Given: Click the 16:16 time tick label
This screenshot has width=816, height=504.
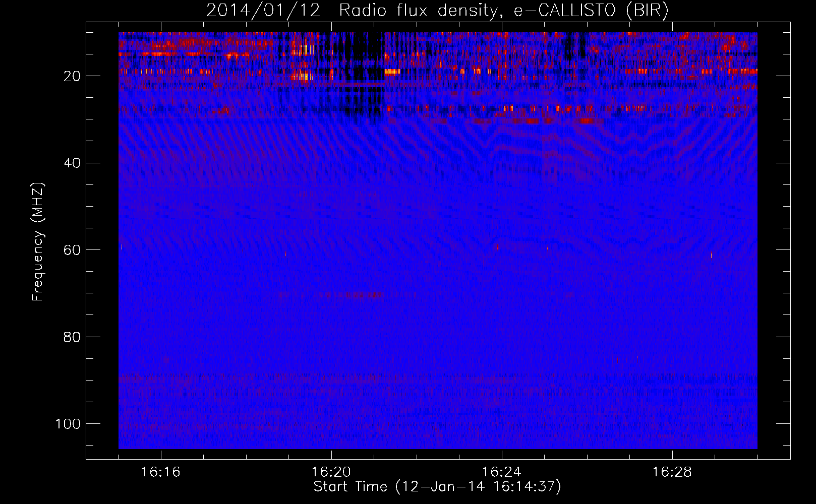Looking at the screenshot, I should tap(161, 472).
